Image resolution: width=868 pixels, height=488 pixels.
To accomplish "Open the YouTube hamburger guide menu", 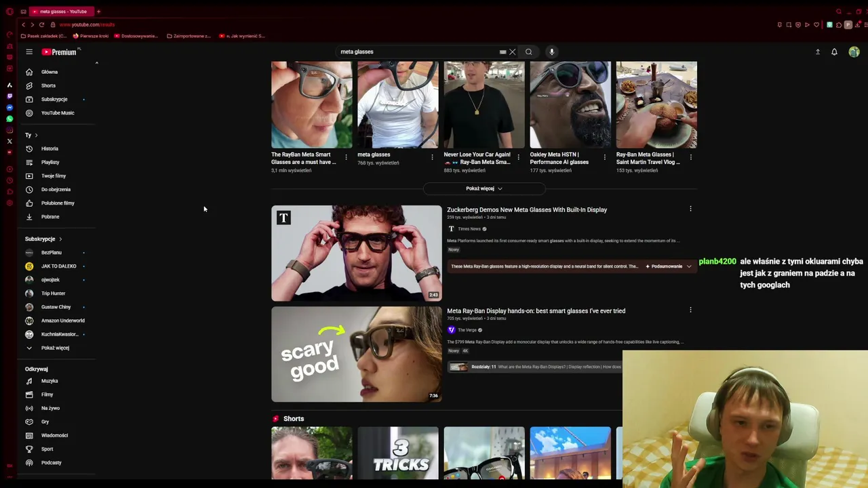I will (29, 52).
